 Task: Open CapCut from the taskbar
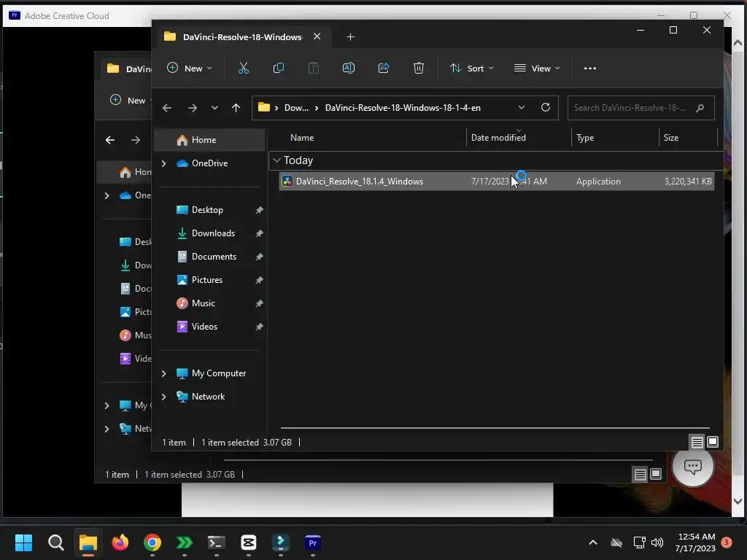pyautogui.click(x=248, y=542)
